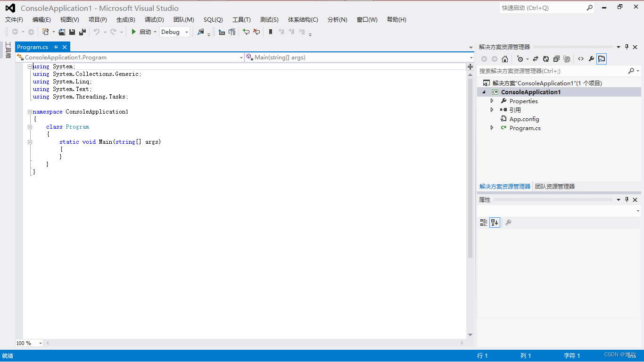Click the green Start debugging arrow
The image size is (644, 362).
coord(134,32)
